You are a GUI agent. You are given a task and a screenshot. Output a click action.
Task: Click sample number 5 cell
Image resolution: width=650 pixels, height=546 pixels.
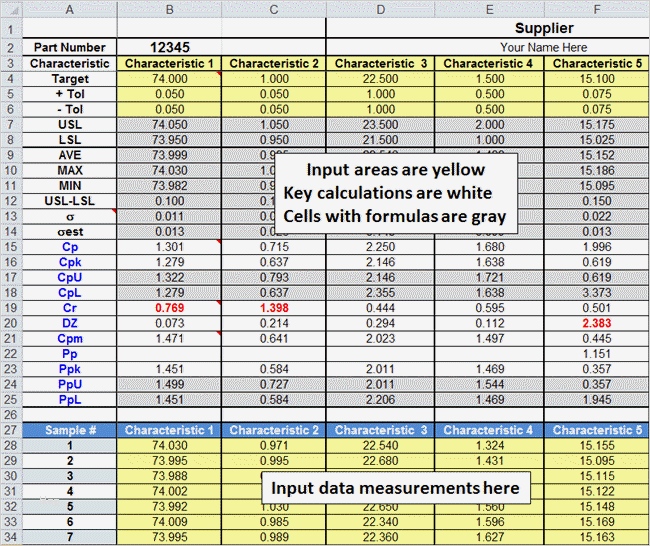click(69, 507)
